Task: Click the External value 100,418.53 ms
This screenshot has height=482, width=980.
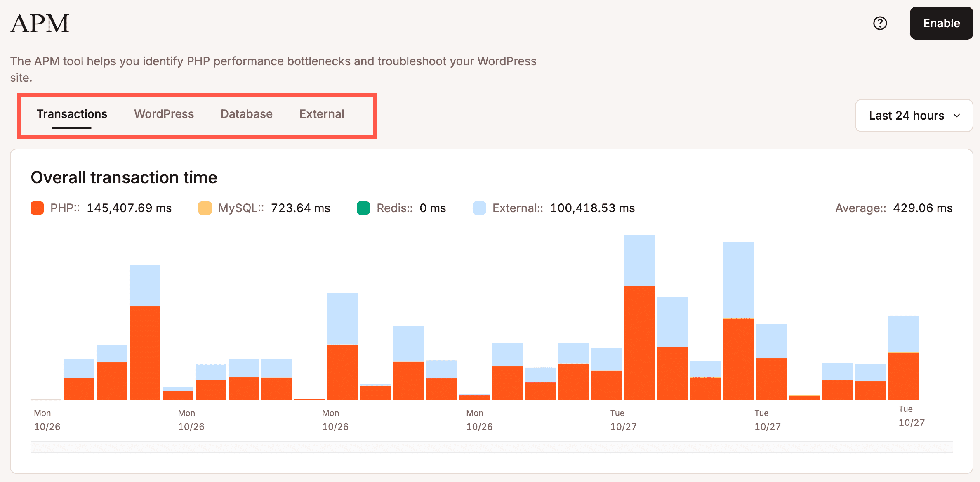Action: [x=592, y=208]
